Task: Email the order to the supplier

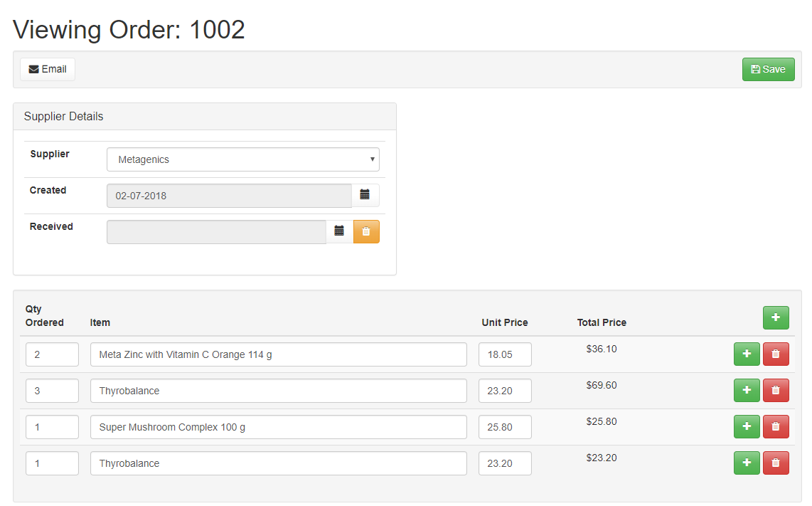Action: tap(47, 69)
